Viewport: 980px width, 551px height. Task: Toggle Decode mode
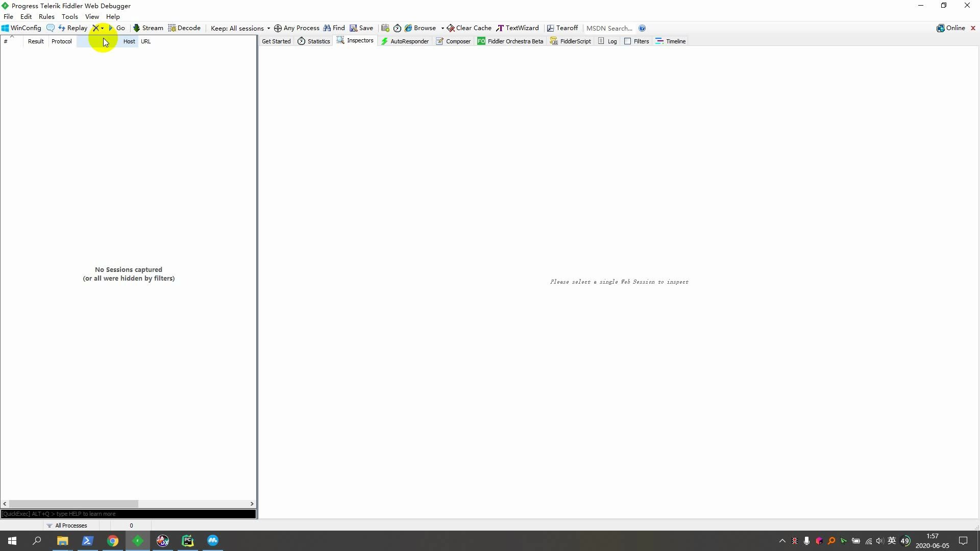[184, 28]
